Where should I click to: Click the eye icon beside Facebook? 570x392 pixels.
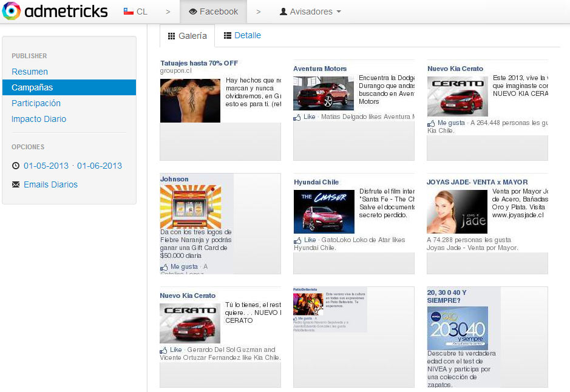pyautogui.click(x=193, y=12)
